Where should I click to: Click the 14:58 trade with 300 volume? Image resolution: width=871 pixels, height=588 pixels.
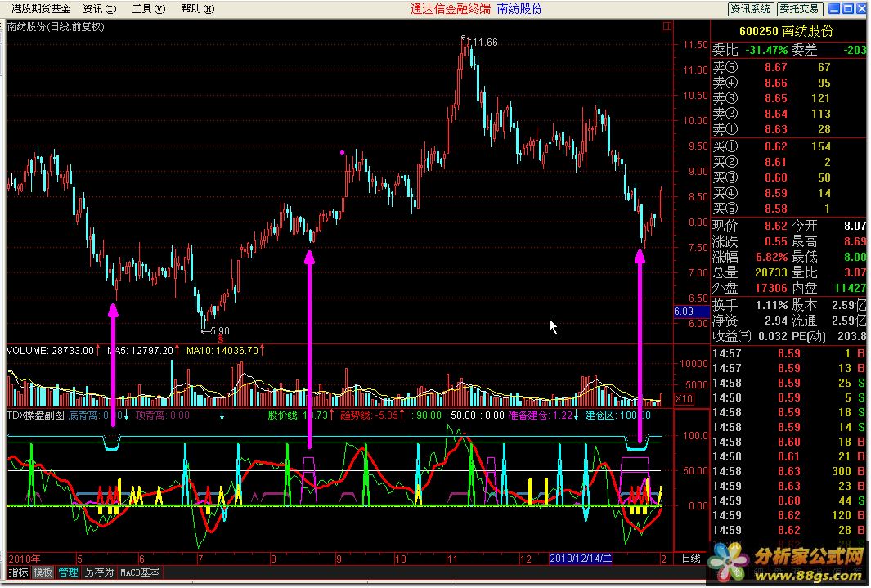tap(788, 471)
